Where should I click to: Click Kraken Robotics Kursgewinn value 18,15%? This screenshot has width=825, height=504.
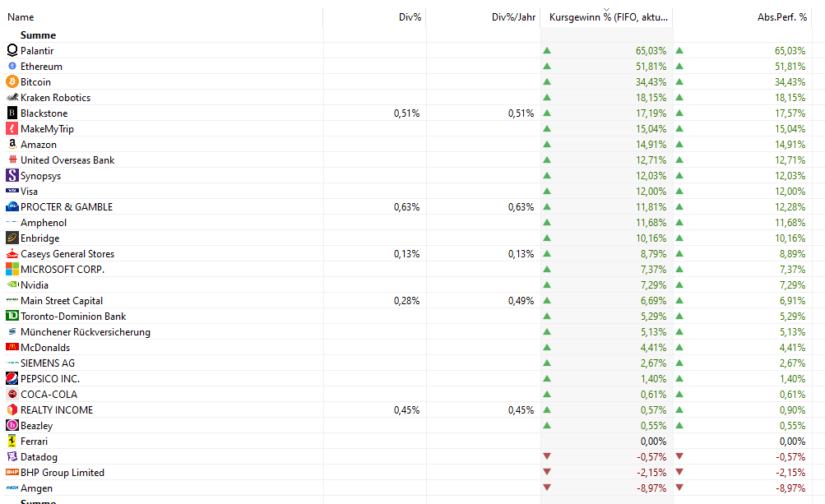click(x=651, y=97)
